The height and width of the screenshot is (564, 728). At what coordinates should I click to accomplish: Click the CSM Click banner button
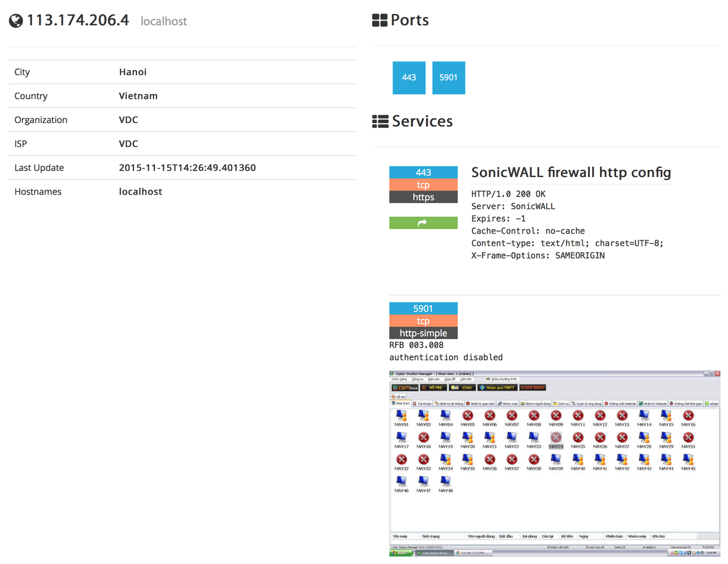coord(404,388)
